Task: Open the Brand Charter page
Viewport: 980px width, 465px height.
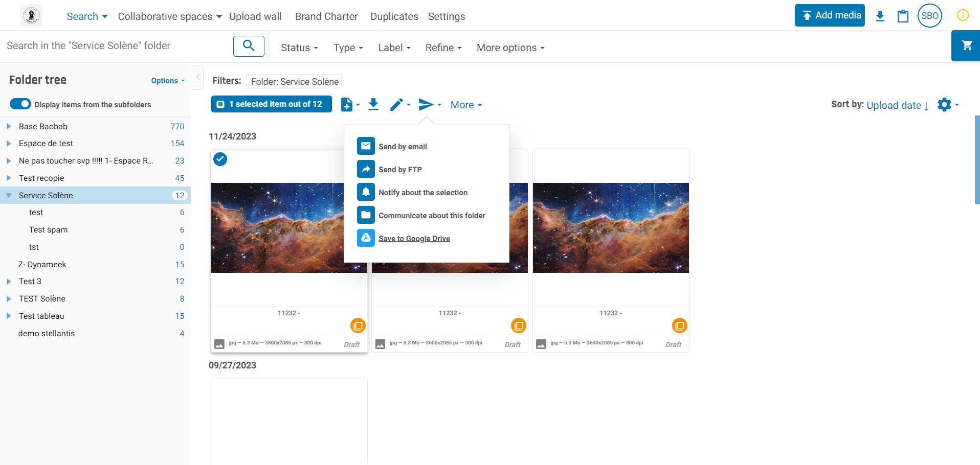Action: 326,16
